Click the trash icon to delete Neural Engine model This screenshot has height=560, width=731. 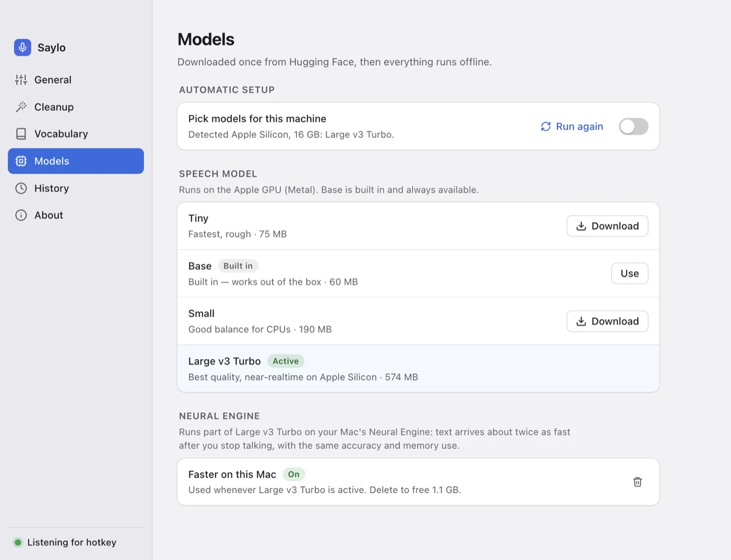tap(638, 482)
